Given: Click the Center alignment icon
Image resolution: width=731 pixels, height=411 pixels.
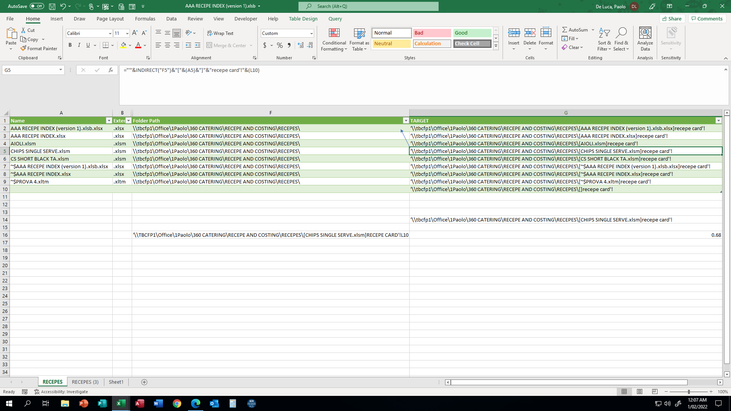Looking at the screenshot, I should pyautogui.click(x=167, y=45).
